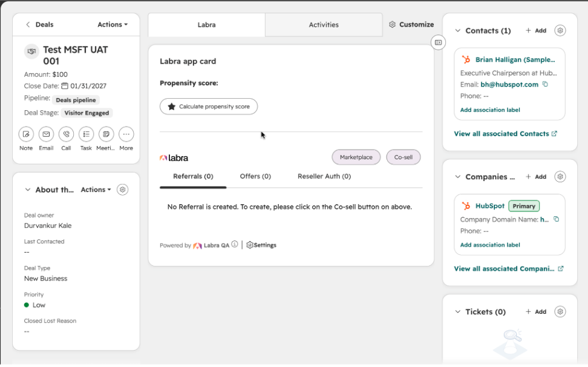This screenshot has height=367, width=588.
Task: Create a Note on the deal
Action: point(26,134)
